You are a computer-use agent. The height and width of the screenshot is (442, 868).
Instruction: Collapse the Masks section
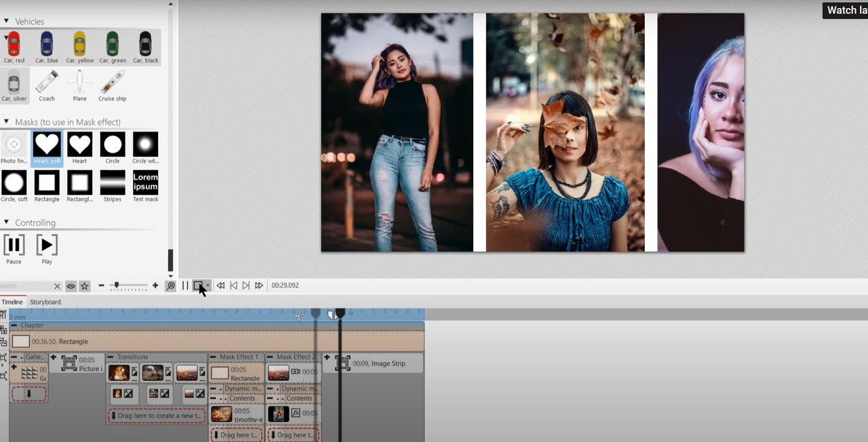click(x=6, y=122)
